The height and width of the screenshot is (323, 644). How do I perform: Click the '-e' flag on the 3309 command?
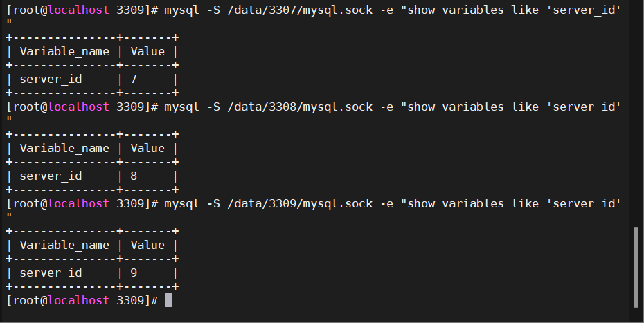pyautogui.click(x=386, y=203)
